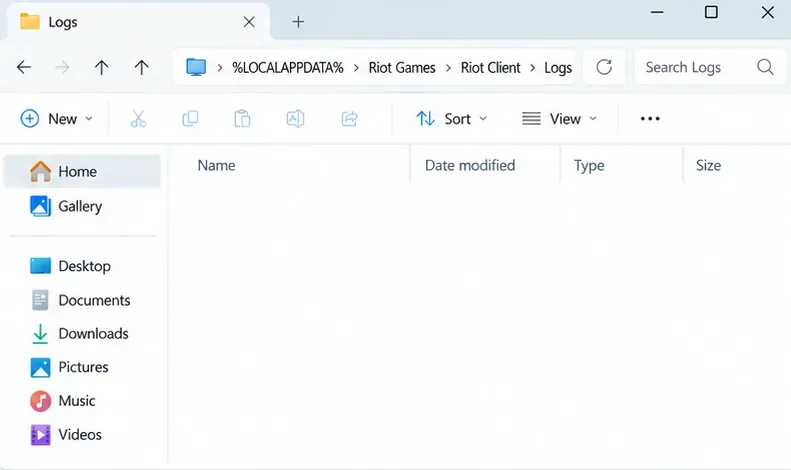791x470 pixels.
Task: Select %LOCALAPPDATA% in the breadcrumb path
Action: (x=288, y=68)
